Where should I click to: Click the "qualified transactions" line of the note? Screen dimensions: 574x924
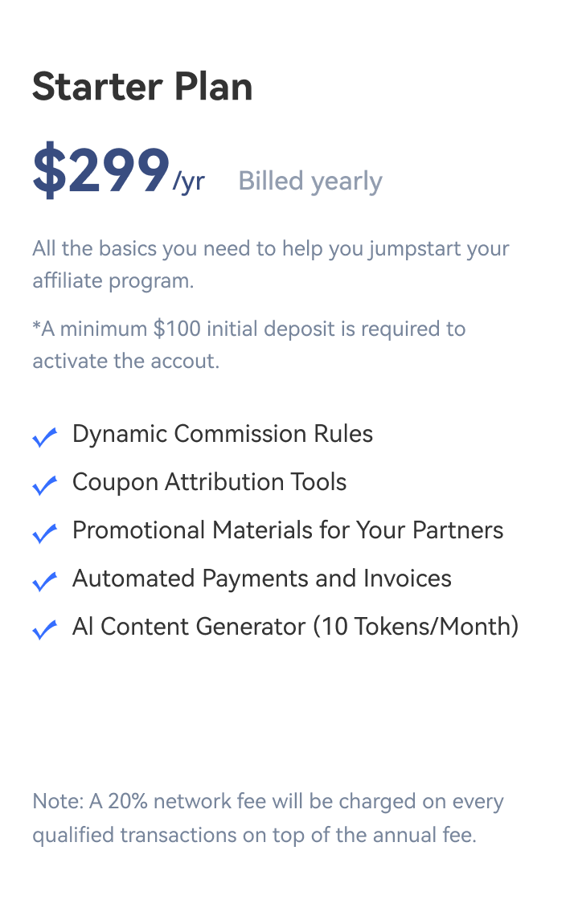pyautogui.click(x=254, y=835)
